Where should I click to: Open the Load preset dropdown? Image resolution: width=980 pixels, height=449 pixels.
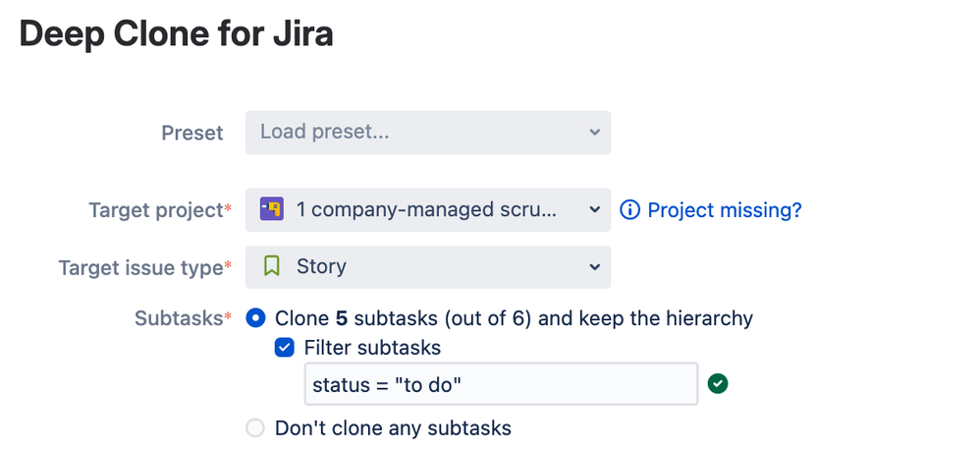coord(427,132)
